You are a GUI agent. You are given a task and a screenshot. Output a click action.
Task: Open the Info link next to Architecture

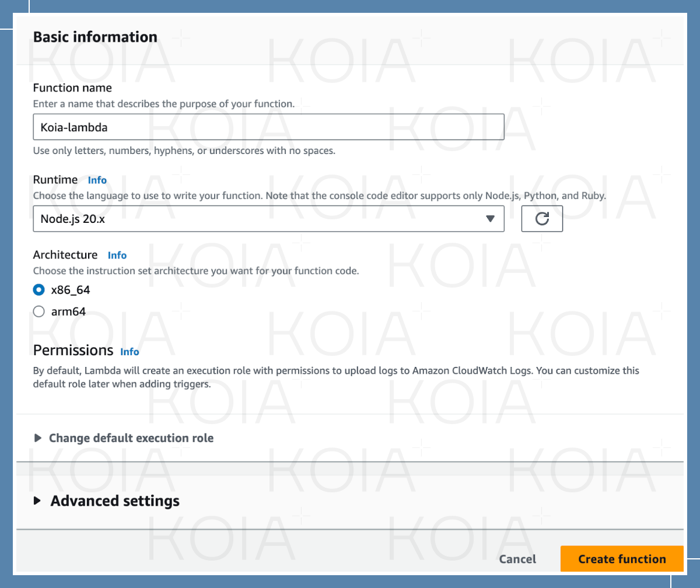(117, 255)
